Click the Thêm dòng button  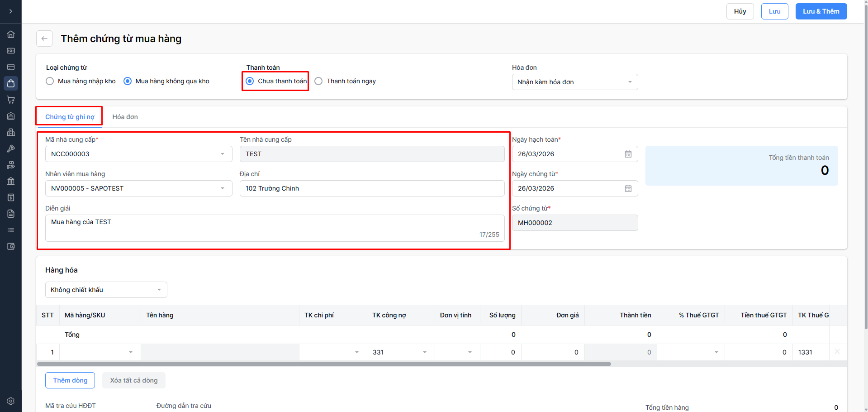click(x=70, y=380)
